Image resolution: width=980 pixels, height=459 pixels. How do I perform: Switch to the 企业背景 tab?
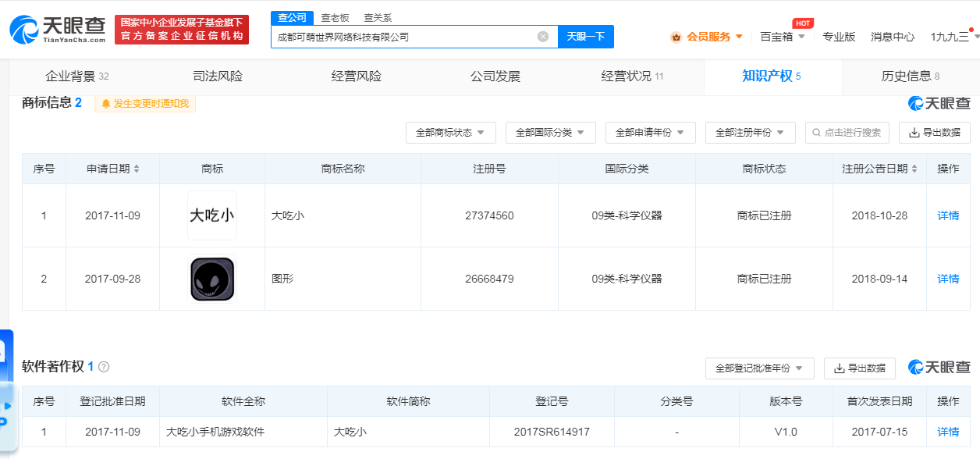tap(77, 76)
